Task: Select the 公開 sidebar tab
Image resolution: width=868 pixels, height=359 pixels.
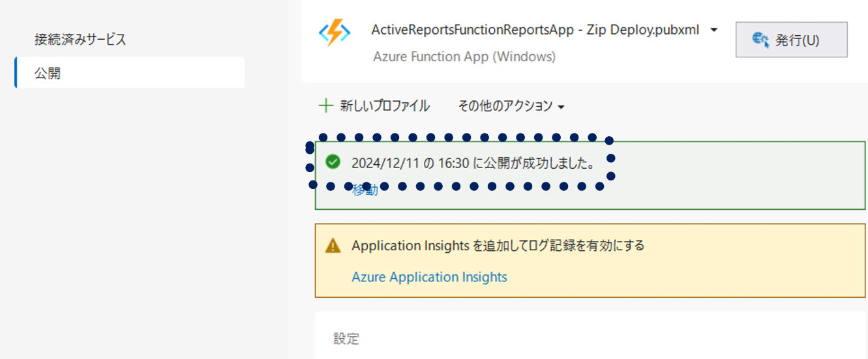Action: 130,73
